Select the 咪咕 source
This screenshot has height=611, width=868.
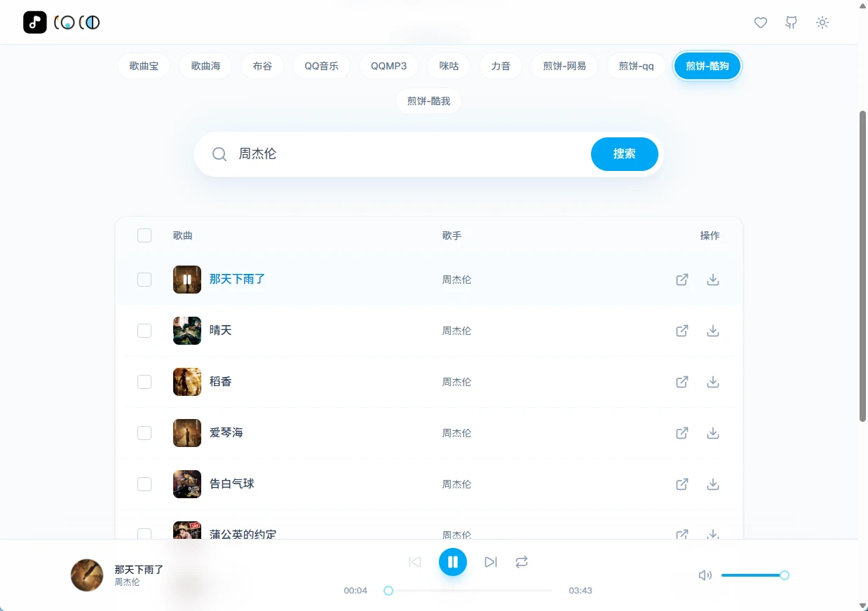tap(449, 66)
